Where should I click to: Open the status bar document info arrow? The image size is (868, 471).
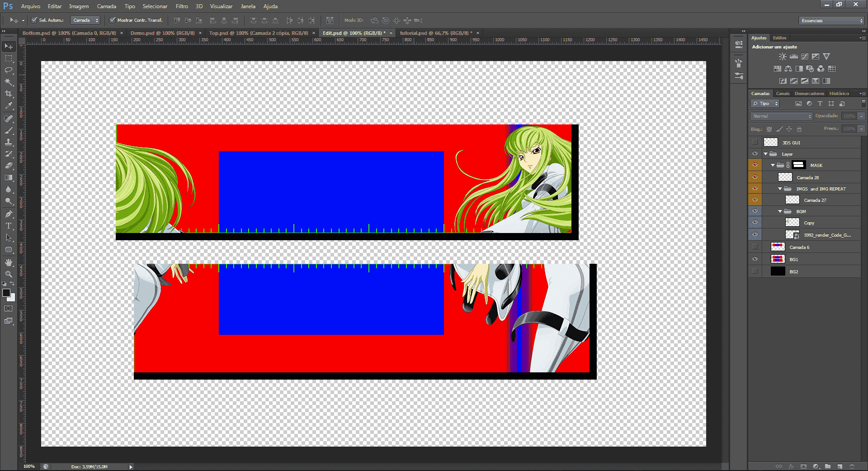(x=131, y=466)
